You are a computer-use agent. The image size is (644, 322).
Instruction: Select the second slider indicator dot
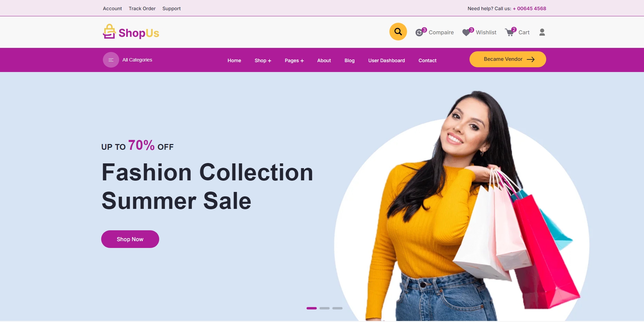pos(325,308)
